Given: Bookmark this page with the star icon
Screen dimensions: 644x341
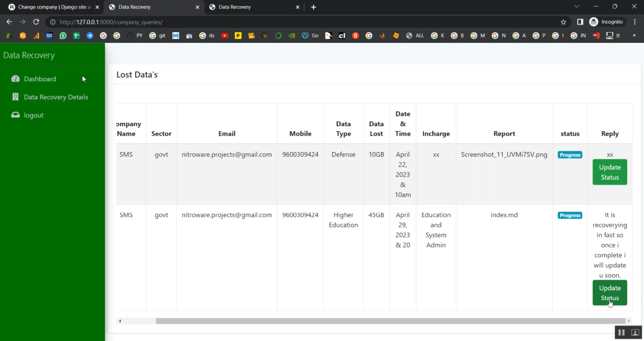Looking at the screenshot, I should coord(563,22).
